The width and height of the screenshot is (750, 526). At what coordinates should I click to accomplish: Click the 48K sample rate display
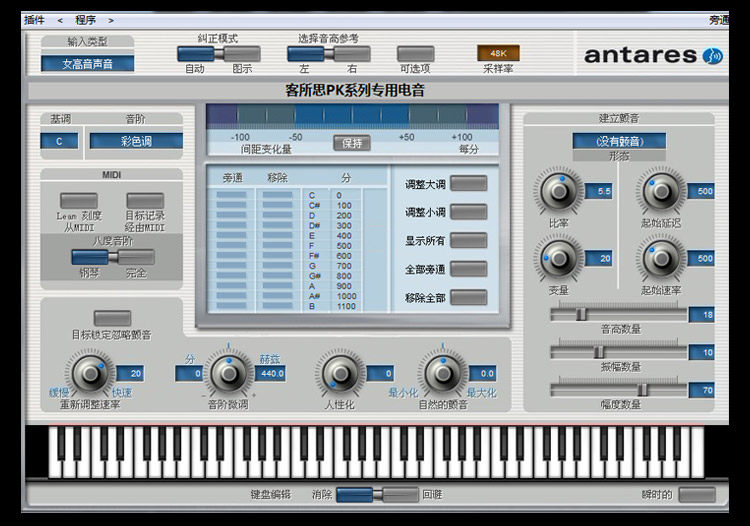click(x=498, y=53)
